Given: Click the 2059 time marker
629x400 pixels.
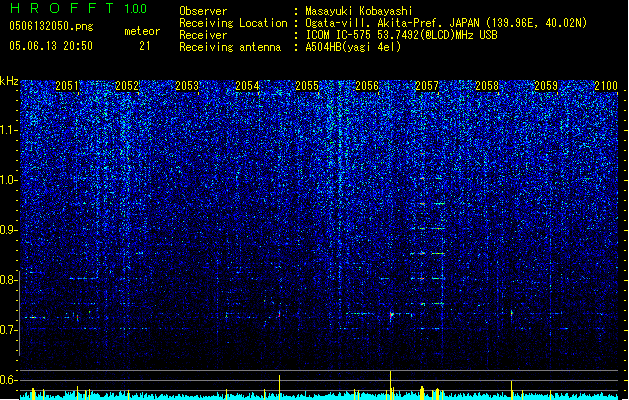Looking at the screenshot, I should tap(546, 85).
